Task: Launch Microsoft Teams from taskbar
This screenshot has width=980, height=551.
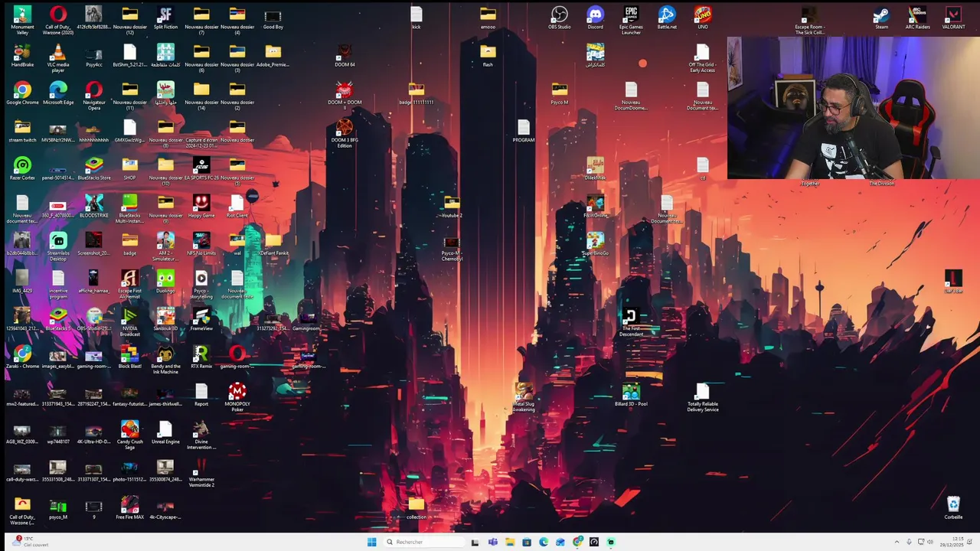Action: click(x=492, y=542)
